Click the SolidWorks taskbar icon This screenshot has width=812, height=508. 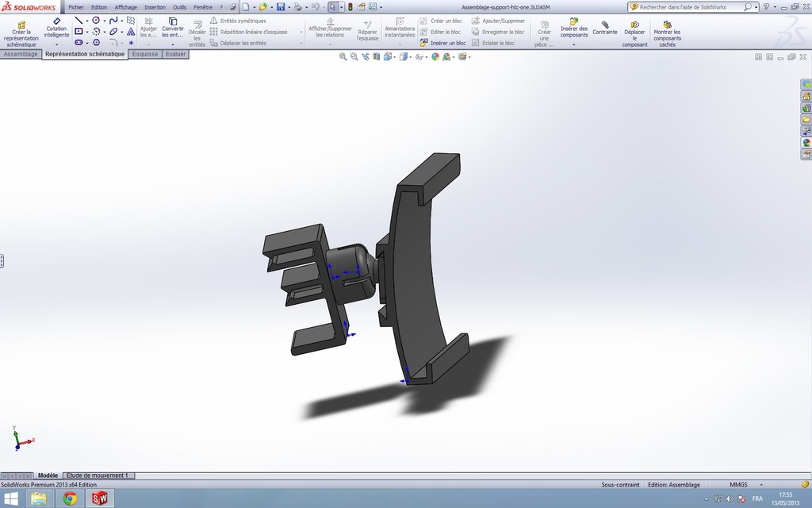[99, 498]
